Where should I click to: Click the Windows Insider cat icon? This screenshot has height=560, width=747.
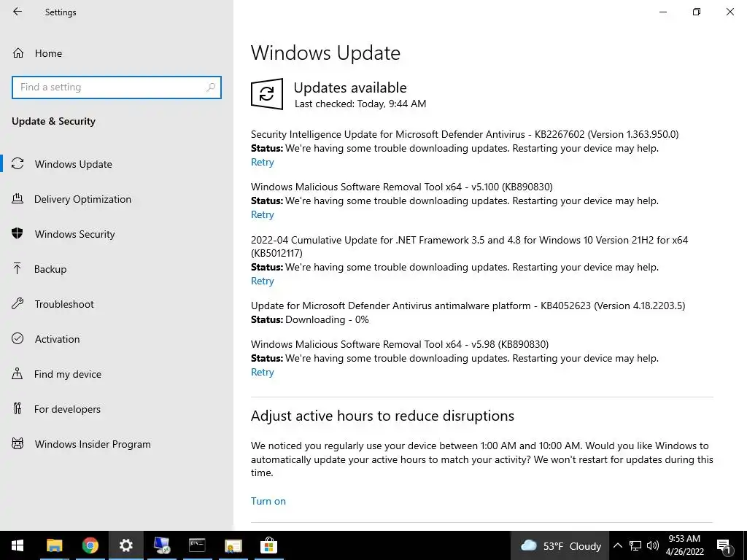[18, 444]
